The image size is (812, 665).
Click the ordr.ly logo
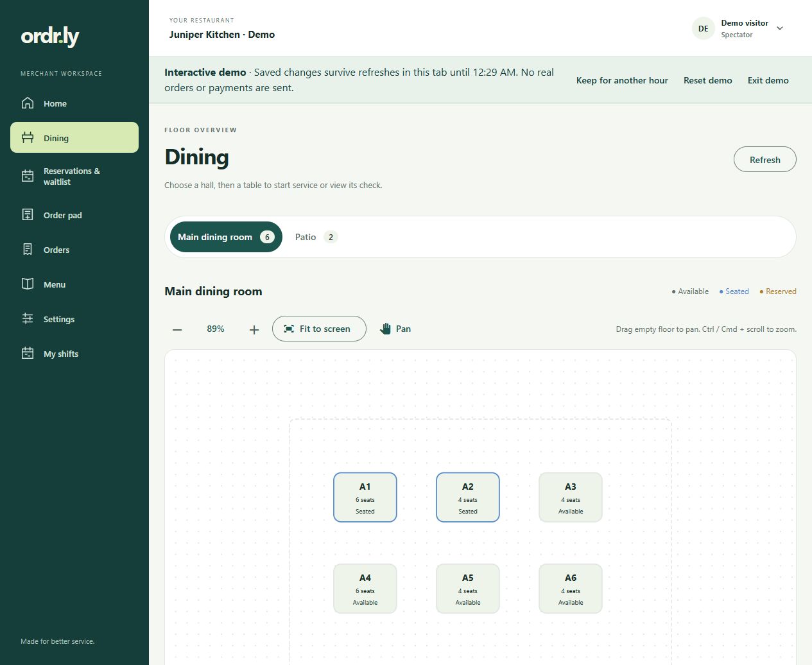coord(50,37)
